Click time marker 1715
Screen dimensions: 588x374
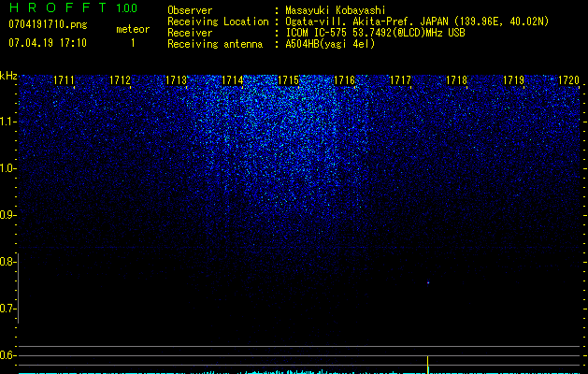point(288,80)
